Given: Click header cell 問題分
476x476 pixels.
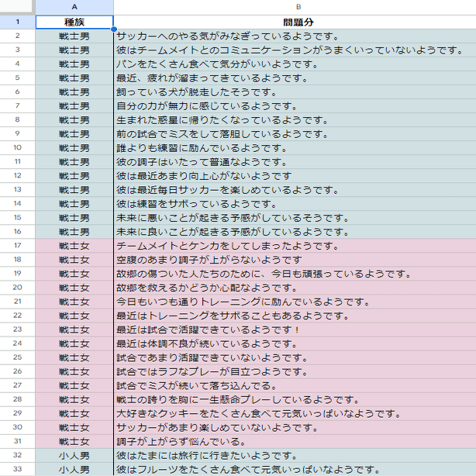Looking at the screenshot, I should pyautogui.click(x=295, y=22).
